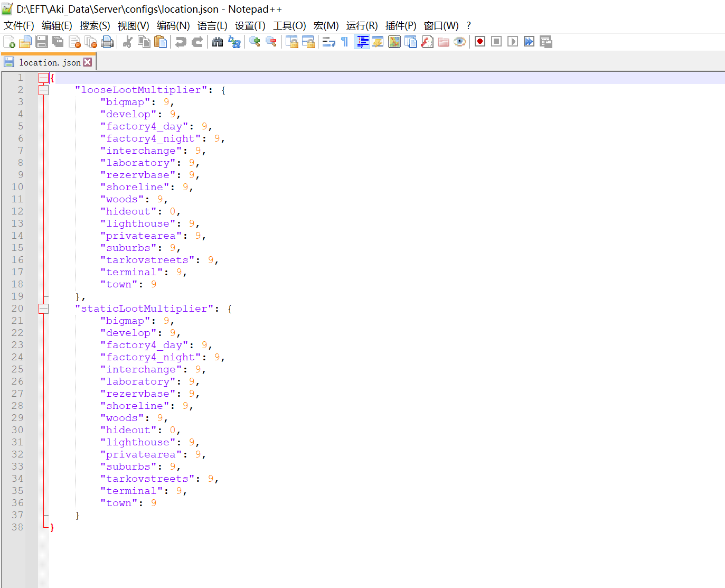Open the 语言(L) menu
The height and width of the screenshot is (588, 725).
(x=212, y=25)
